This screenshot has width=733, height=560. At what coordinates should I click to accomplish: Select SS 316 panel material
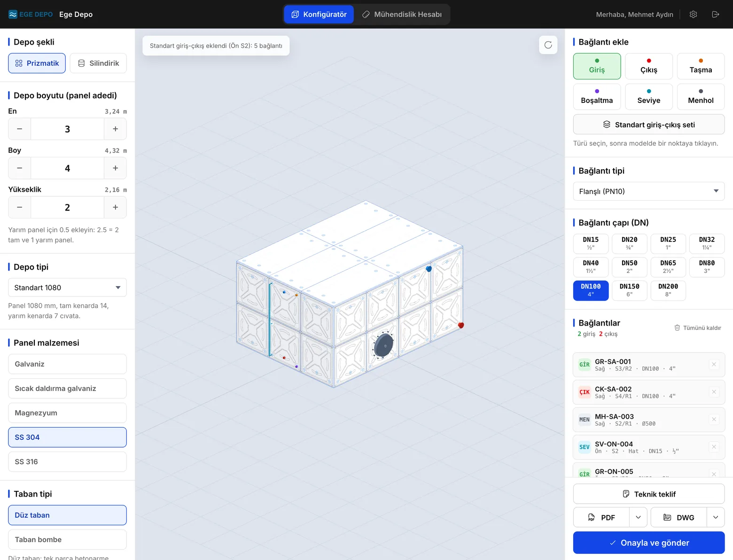(67, 462)
